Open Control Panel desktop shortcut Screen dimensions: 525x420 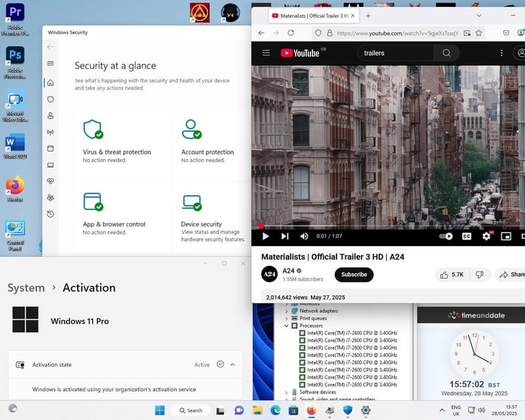(15, 235)
